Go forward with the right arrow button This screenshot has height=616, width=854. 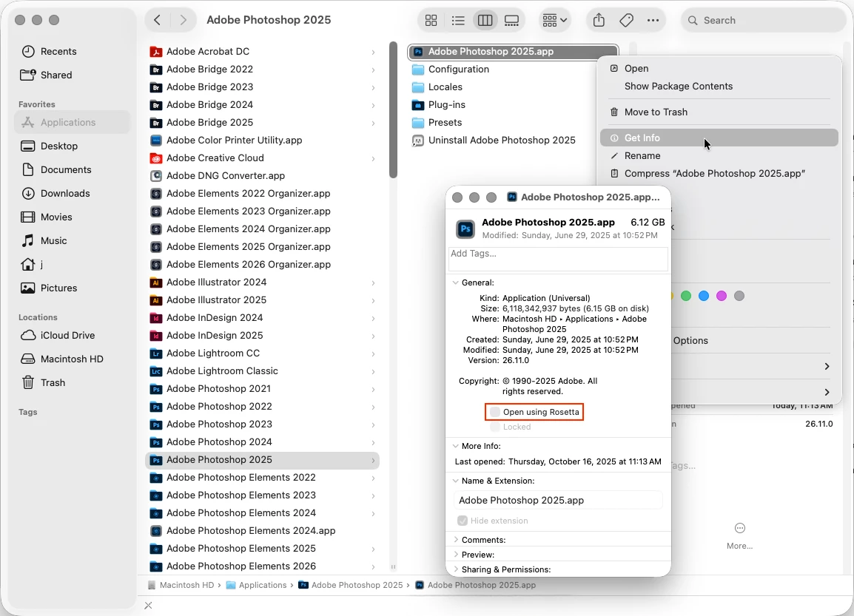click(x=183, y=20)
